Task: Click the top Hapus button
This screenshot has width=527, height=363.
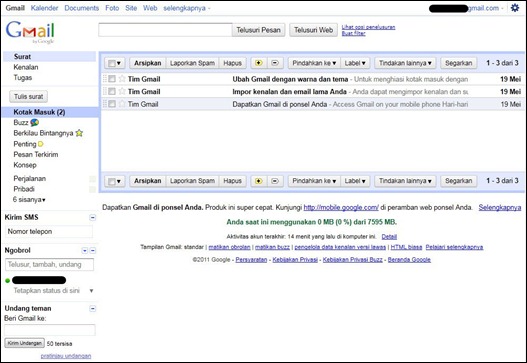Action: [233, 63]
